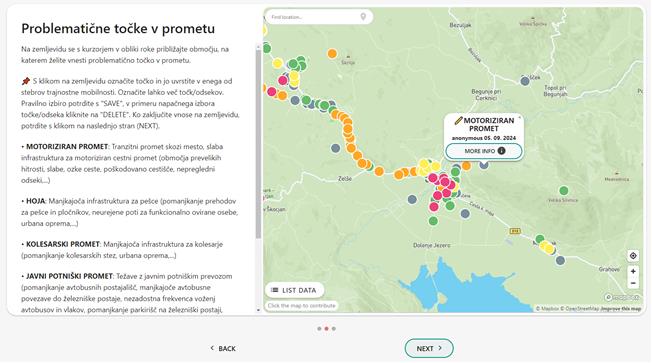Image resolution: width=652 pixels, height=363 pixels.
Task: Open the Improve this map link
Action: (x=621, y=309)
